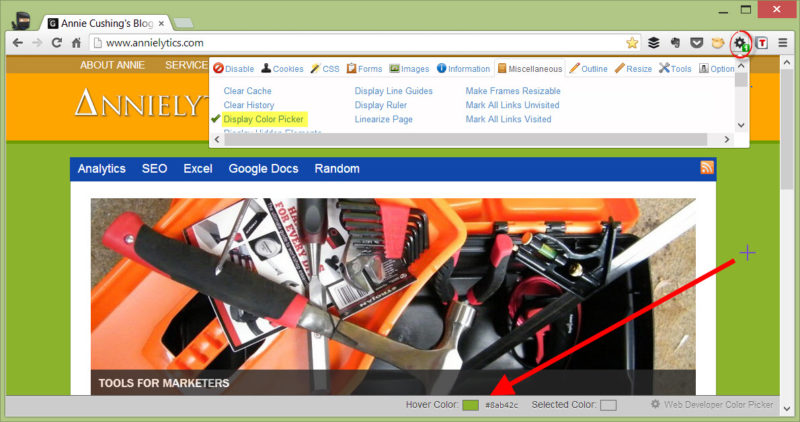Open the Buffer stacked-layers extension
Viewport: 800px width, 422px height.
[653, 43]
